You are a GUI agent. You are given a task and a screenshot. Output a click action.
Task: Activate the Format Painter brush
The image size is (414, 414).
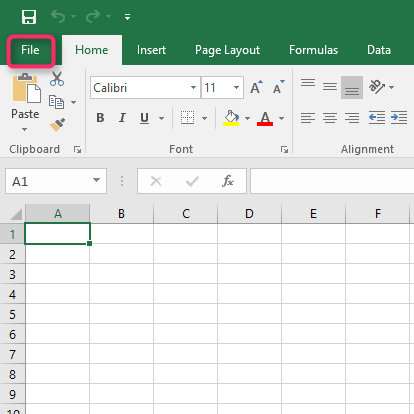pyautogui.click(x=57, y=125)
